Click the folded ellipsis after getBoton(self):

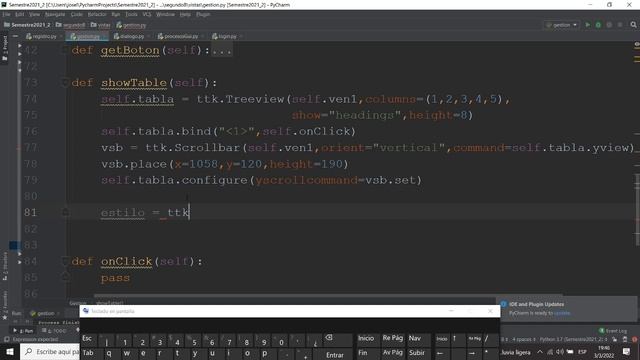(x=222, y=50)
